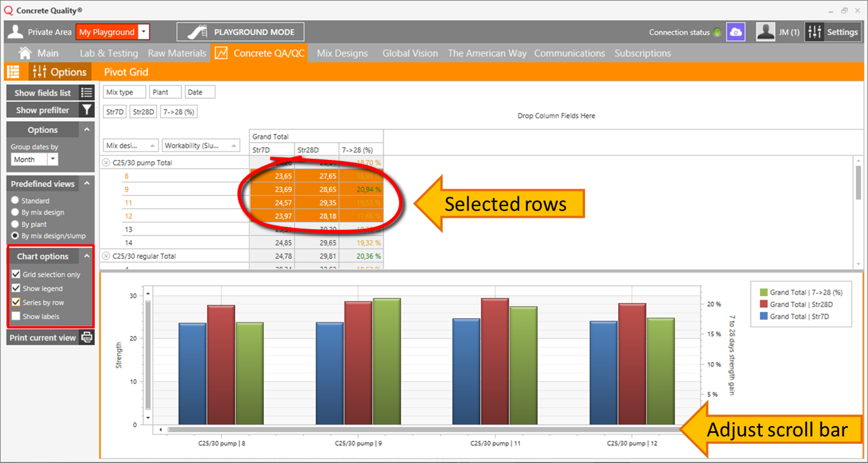This screenshot has height=463, width=868.
Task: Open the Group dates by Month dropdown
Action: click(53, 159)
